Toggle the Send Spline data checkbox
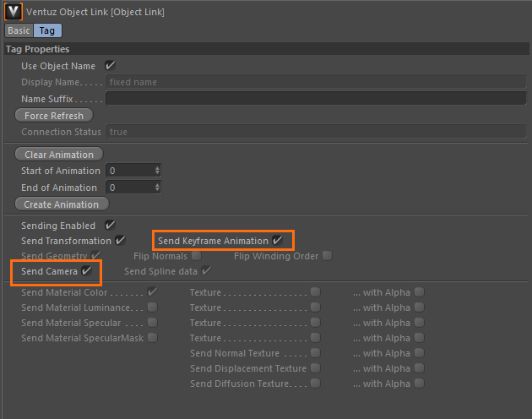Viewport: 532px width, 419px height. (206, 271)
